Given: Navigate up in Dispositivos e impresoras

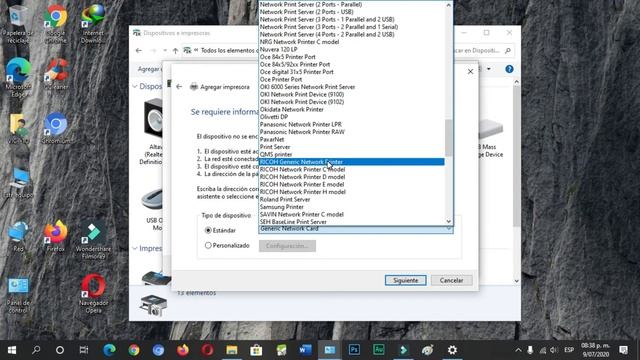Looking at the screenshot, I should (x=175, y=51).
